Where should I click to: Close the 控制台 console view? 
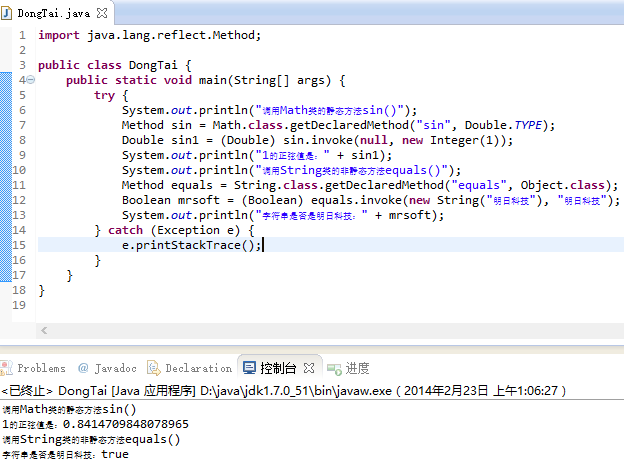[x=309, y=368]
